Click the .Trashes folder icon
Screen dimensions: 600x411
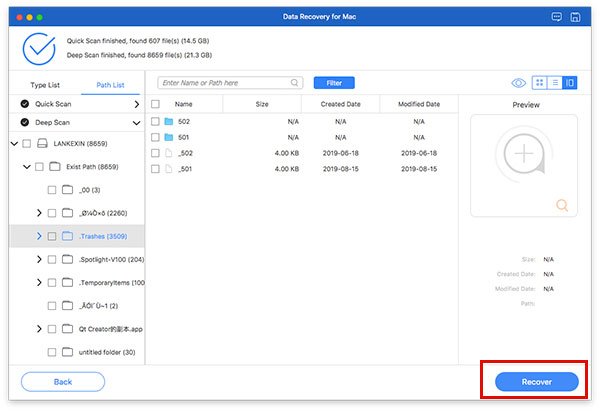coord(67,236)
